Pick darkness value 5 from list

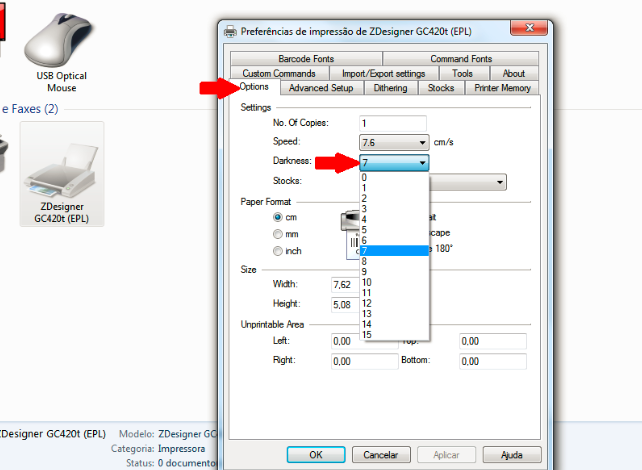pyautogui.click(x=394, y=230)
